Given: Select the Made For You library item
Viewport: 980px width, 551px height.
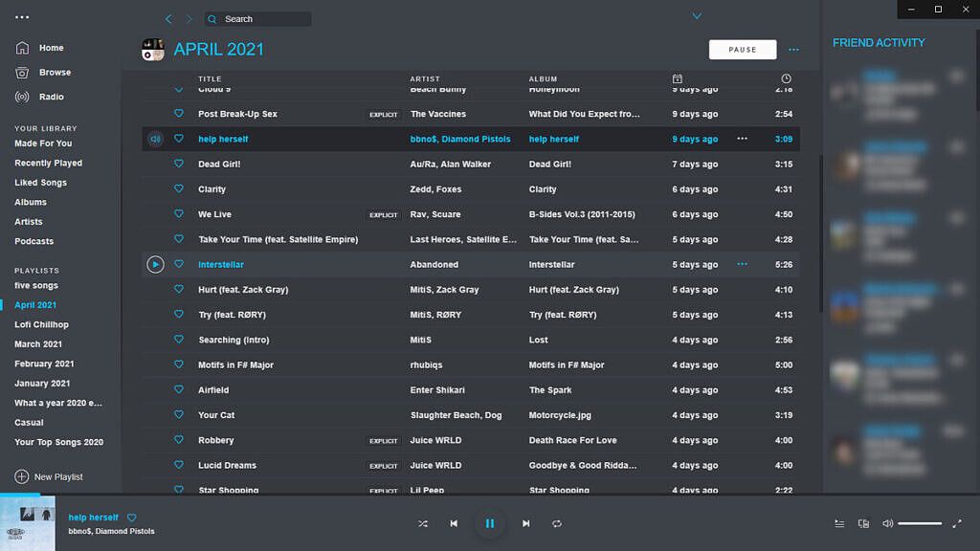Looking at the screenshot, I should click(x=43, y=143).
